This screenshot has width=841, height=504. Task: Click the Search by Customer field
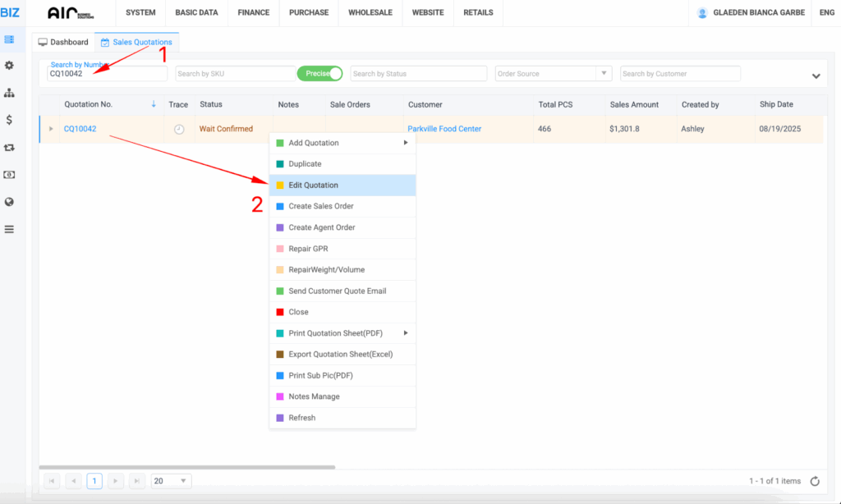pyautogui.click(x=680, y=74)
